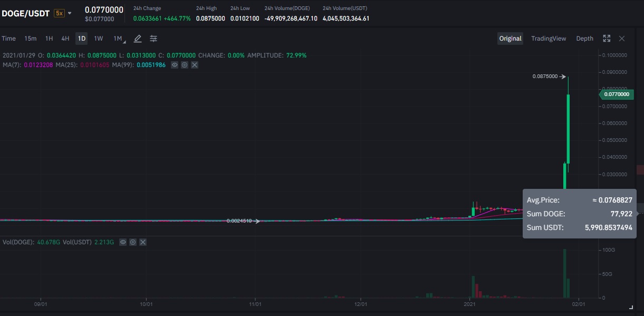Viewport: 644px width, 316px height.
Task: Click the AMPLITUDE value 72.99%
Action: pos(296,55)
